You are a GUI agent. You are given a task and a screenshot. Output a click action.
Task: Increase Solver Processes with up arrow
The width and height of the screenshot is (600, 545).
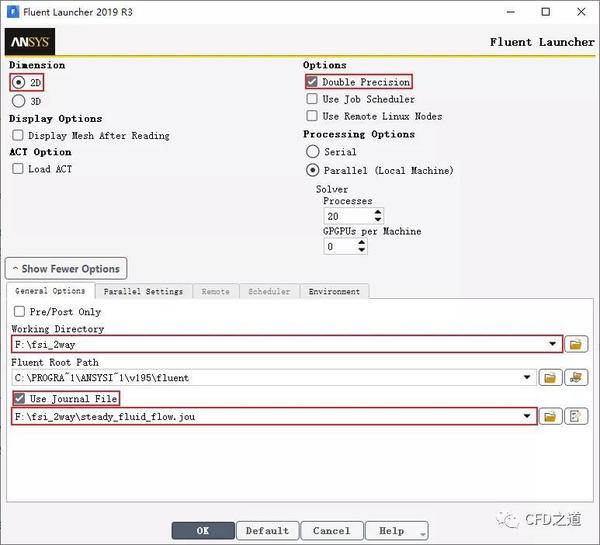378,212
